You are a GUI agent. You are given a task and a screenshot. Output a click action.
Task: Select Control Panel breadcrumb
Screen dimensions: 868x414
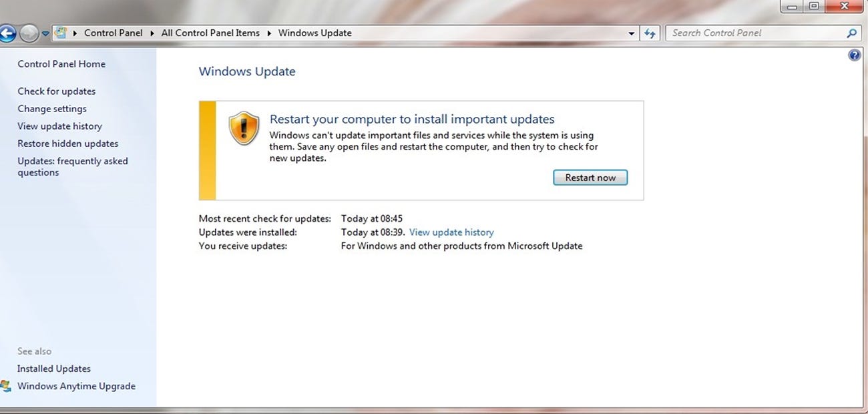114,33
